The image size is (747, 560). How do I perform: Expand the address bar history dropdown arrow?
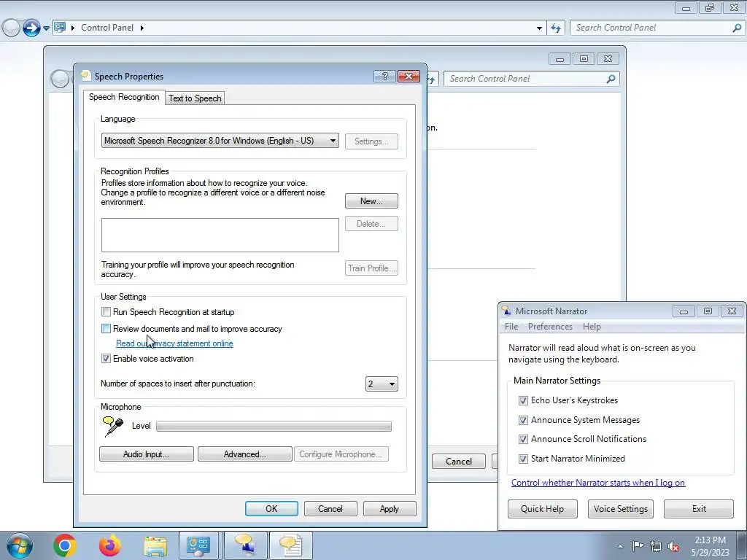coord(539,28)
